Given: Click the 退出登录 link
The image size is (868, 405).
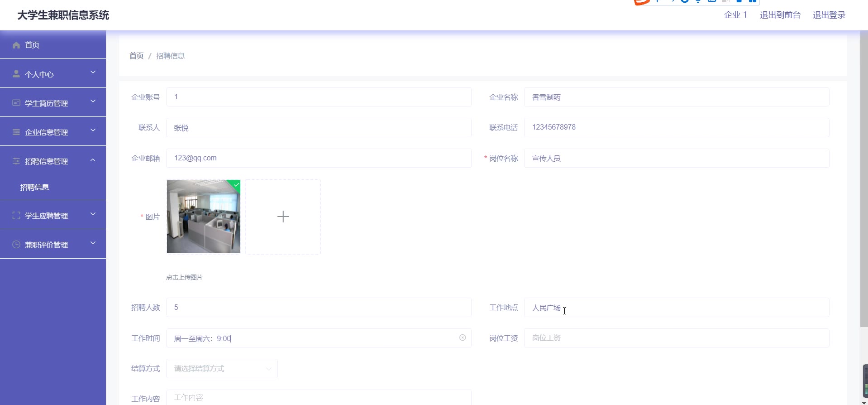Looking at the screenshot, I should [829, 15].
